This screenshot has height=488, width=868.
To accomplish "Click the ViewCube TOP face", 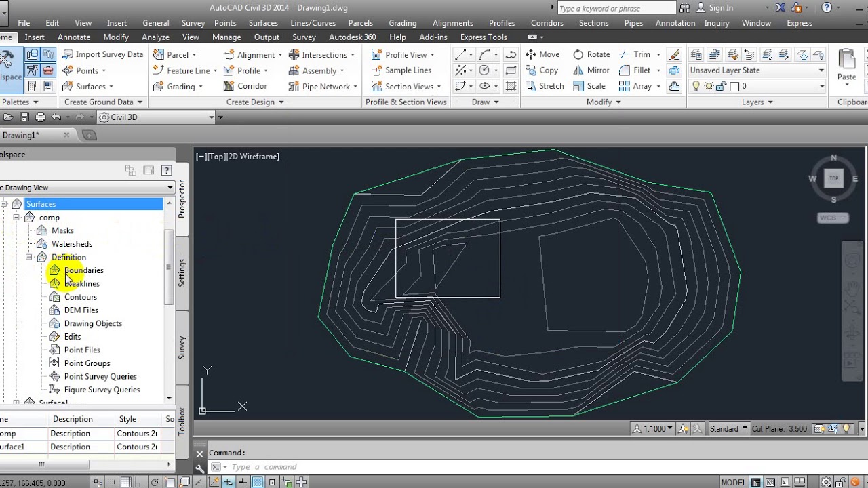I will tap(833, 178).
